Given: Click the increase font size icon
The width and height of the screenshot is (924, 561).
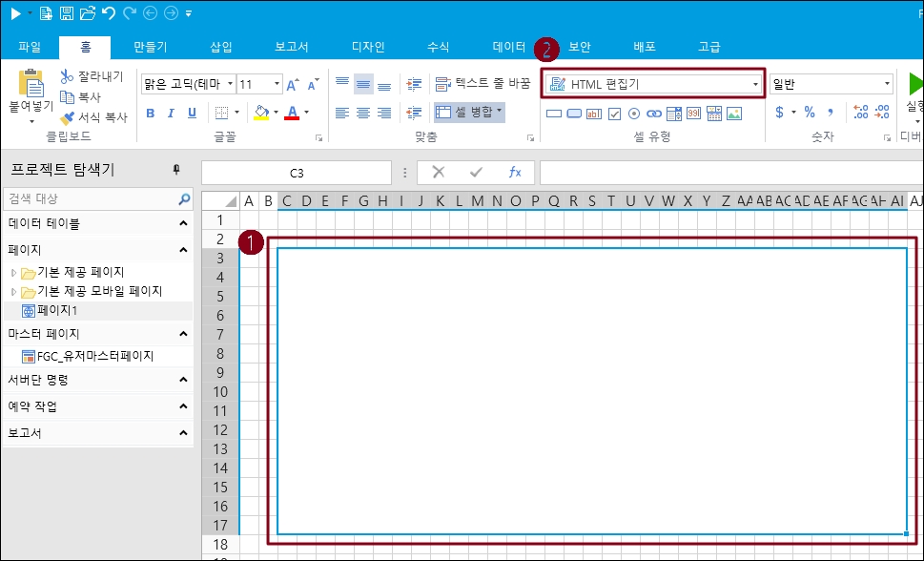Looking at the screenshot, I should pos(294,85).
